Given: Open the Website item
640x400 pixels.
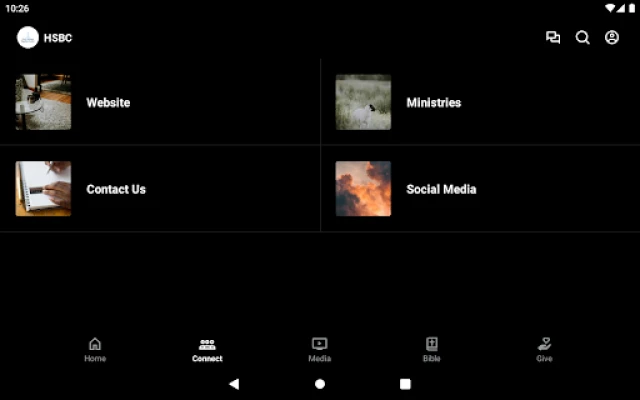Looking at the screenshot, I should click(x=160, y=102).
